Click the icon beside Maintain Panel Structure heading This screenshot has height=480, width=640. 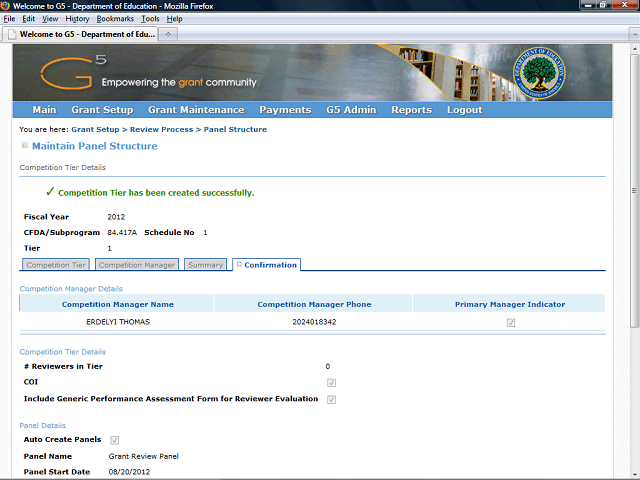point(25,145)
